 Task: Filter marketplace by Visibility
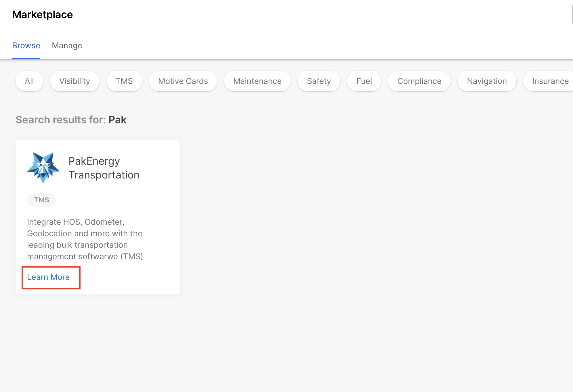click(x=75, y=81)
